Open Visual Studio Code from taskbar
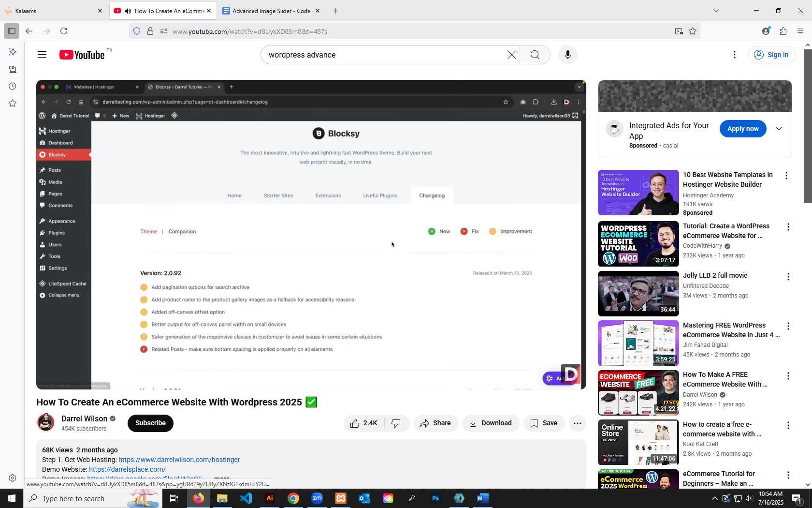The width and height of the screenshot is (812, 508). [x=246, y=498]
